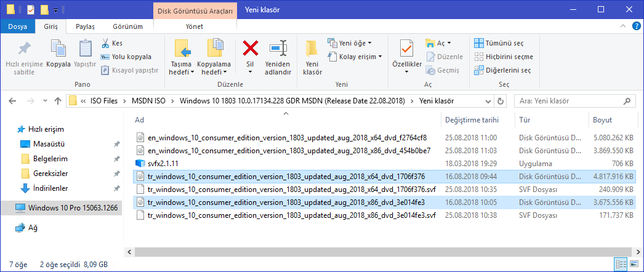
Task: Select tr_windows x86_dvd_3e014fe3 disk image
Action: 384,202
